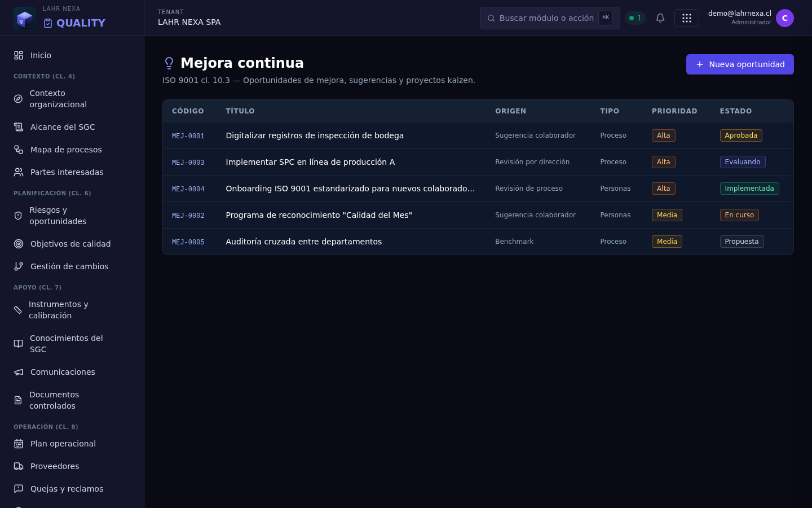Go to Contexto organizacional
812x508 pixels.
pyautogui.click(x=72, y=99)
